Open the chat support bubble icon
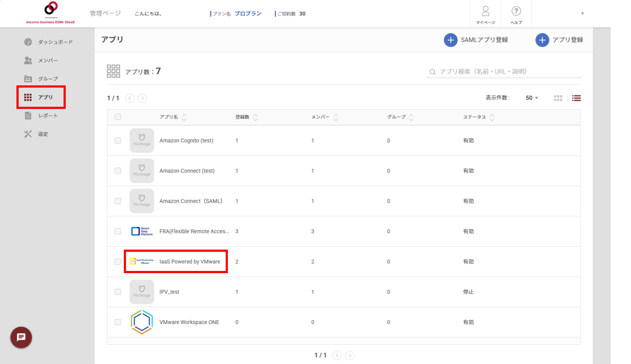The width and height of the screenshot is (631, 364). pos(21,338)
